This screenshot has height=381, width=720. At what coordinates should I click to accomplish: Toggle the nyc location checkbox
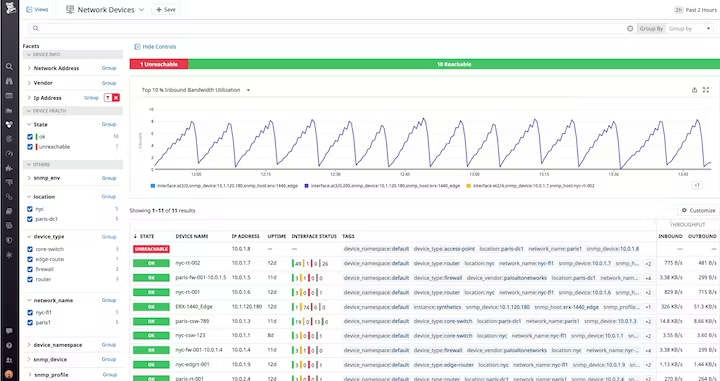(30, 209)
